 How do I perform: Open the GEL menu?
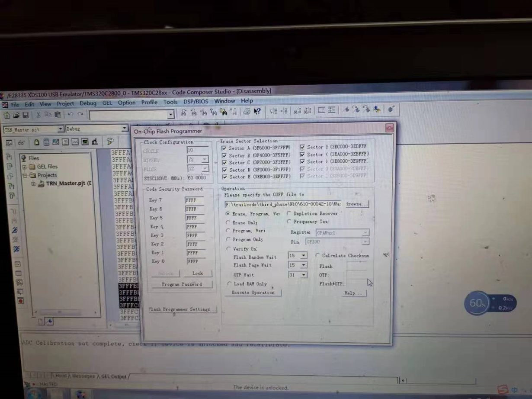[107, 102]
